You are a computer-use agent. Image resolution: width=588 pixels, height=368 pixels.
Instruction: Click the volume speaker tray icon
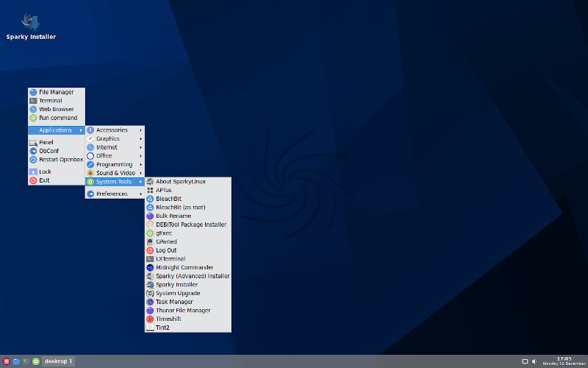tap(534, 361)
